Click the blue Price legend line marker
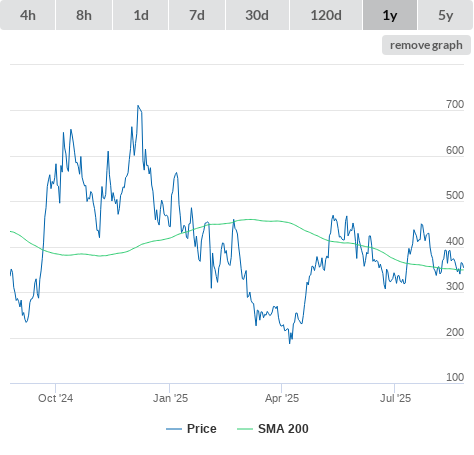 174,429
